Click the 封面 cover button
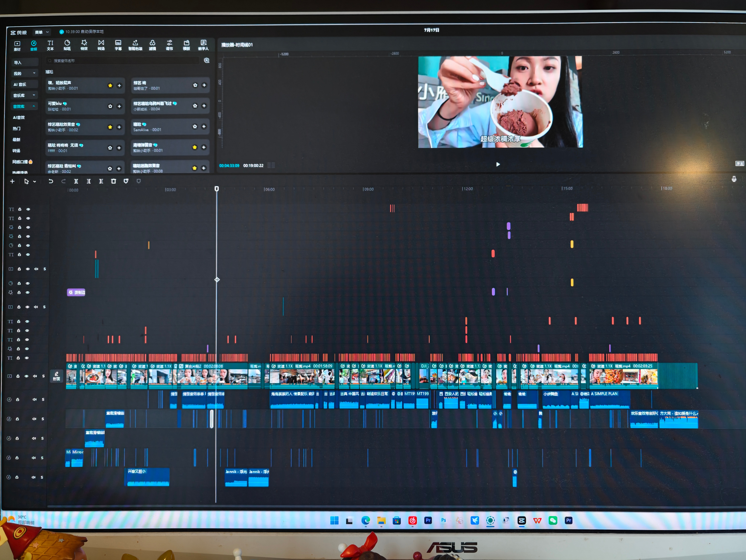746x560 pixels. pyautogui.click(x=56, y=376)
